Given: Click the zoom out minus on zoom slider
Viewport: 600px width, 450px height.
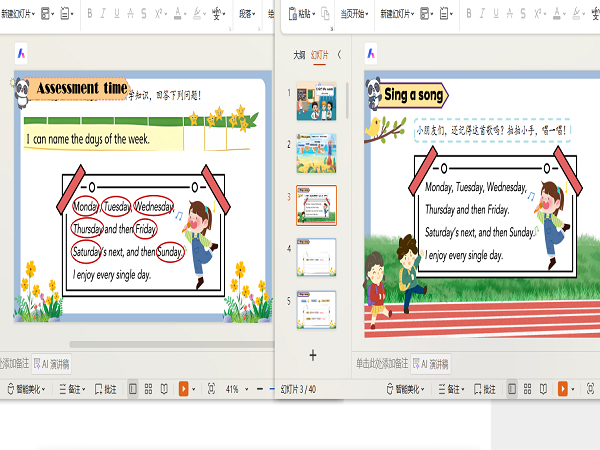Looking at the screenshot, I should point(260,388).
